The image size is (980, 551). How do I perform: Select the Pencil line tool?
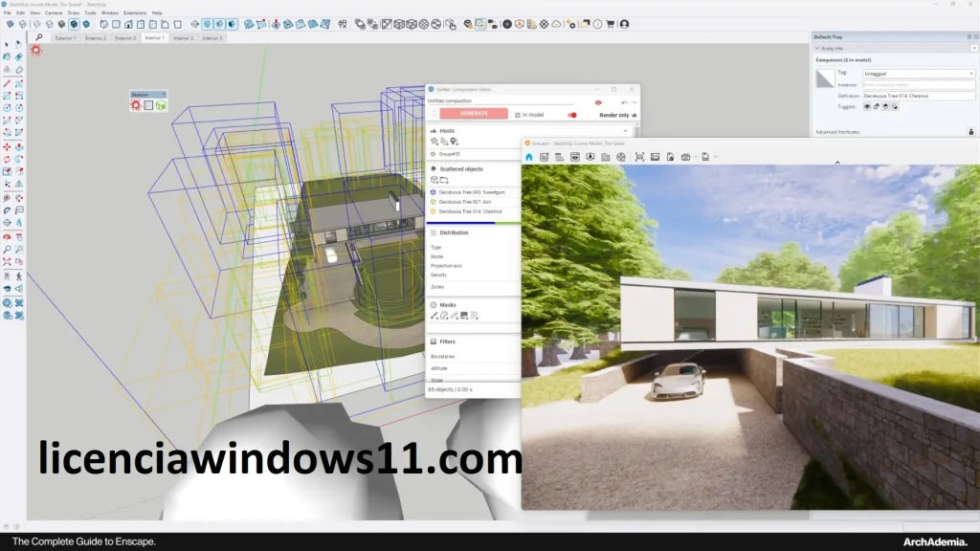click(7, 83)
